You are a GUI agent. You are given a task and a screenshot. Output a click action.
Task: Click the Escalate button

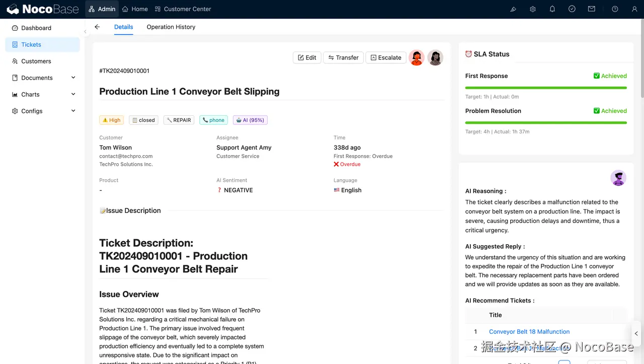386,58
